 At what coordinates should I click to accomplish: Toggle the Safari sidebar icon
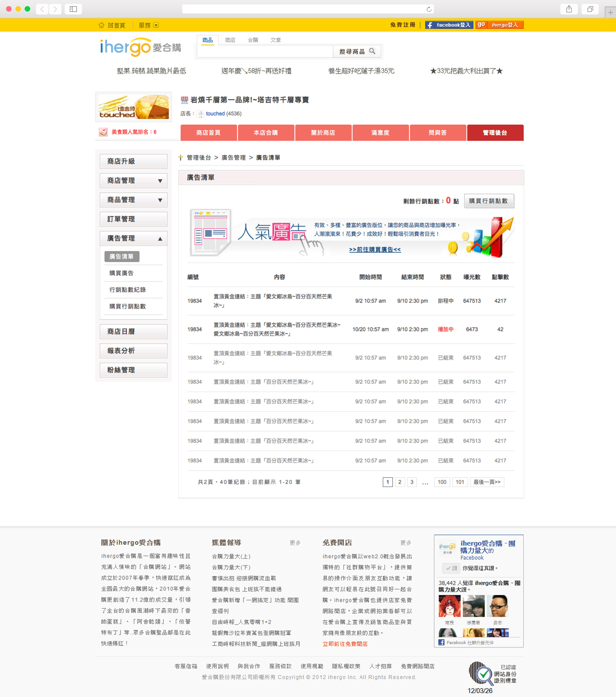[73, 9]
